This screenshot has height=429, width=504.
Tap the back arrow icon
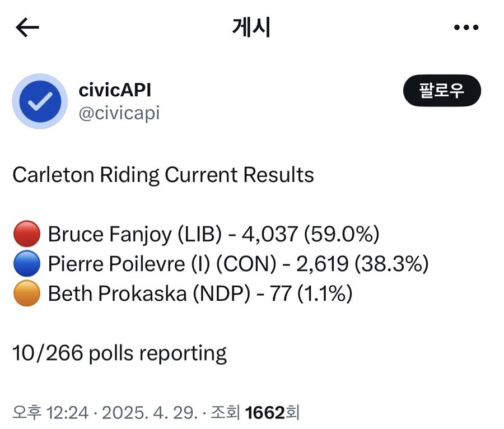point(27,27)
